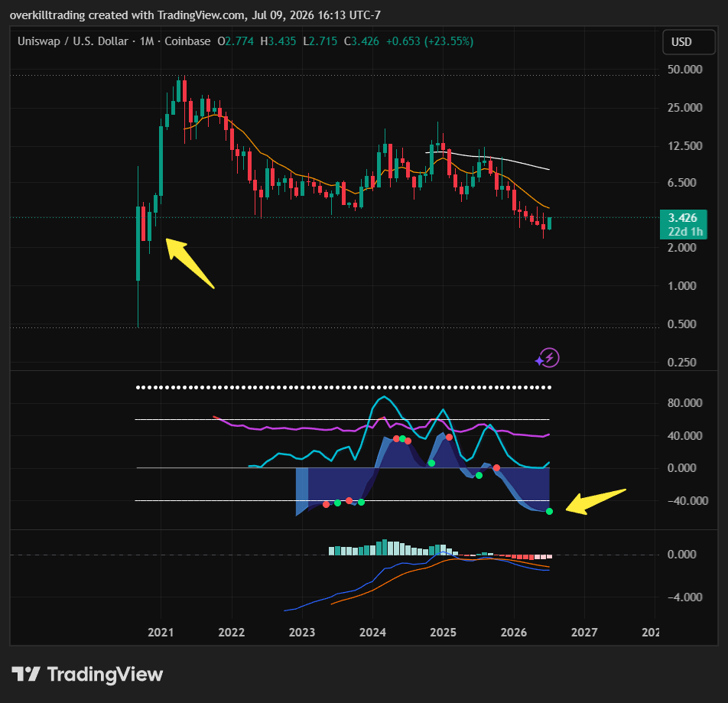This screenshot has width=728, height=703.
Task: Click the 6.500 price axis label
Action: pos(682,183)
